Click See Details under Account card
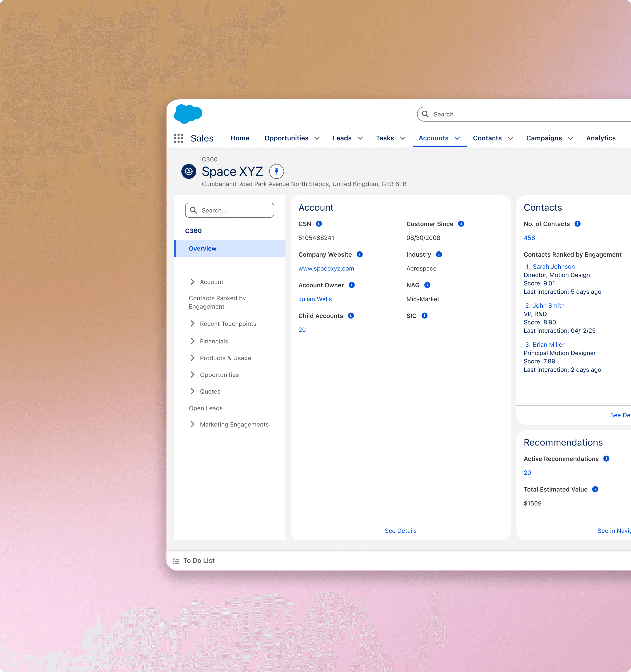631x672 pixels. pos(400,531)
